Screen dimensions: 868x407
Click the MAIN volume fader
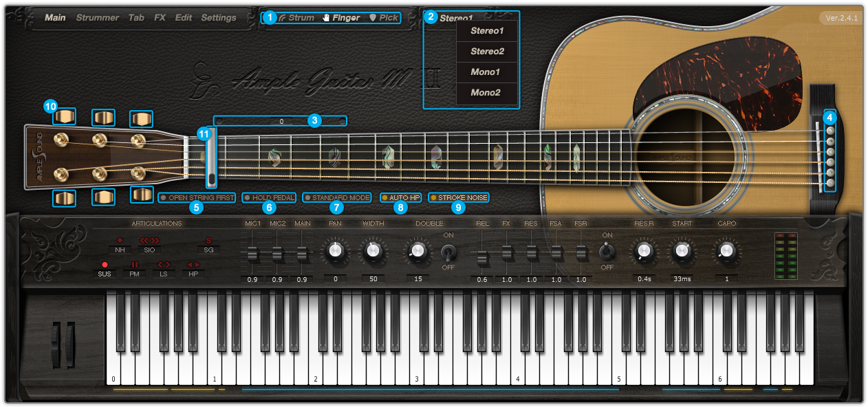[x=302, y=254]
